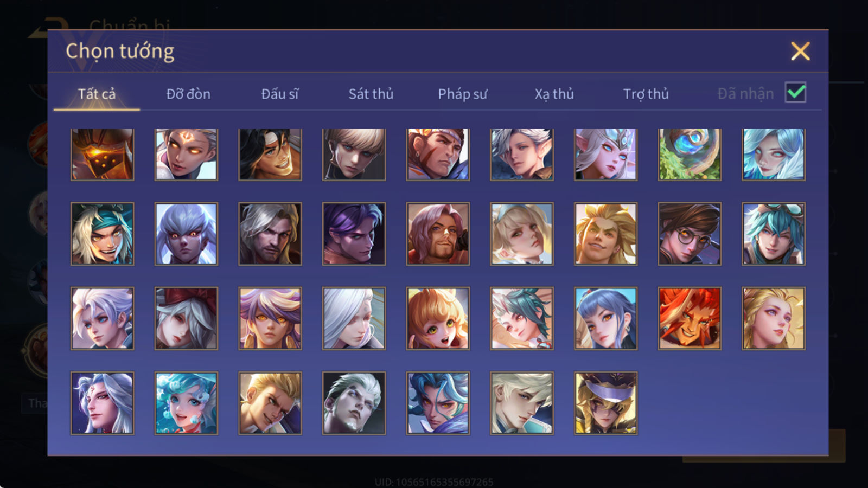Toggle the Đã nhận checkbox
The image size is (868, 488).
pyautogui.click(x=795, y=93)
